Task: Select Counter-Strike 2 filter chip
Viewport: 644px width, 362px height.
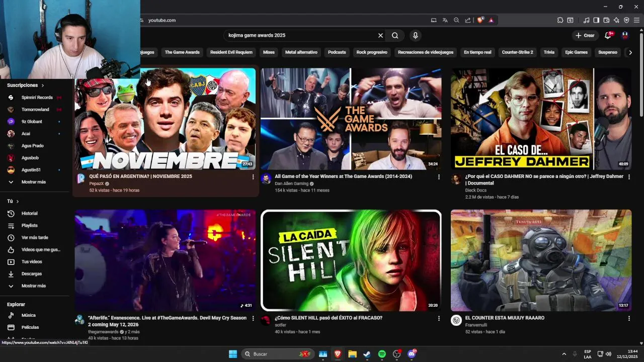Action: click(x=517, y=52)
